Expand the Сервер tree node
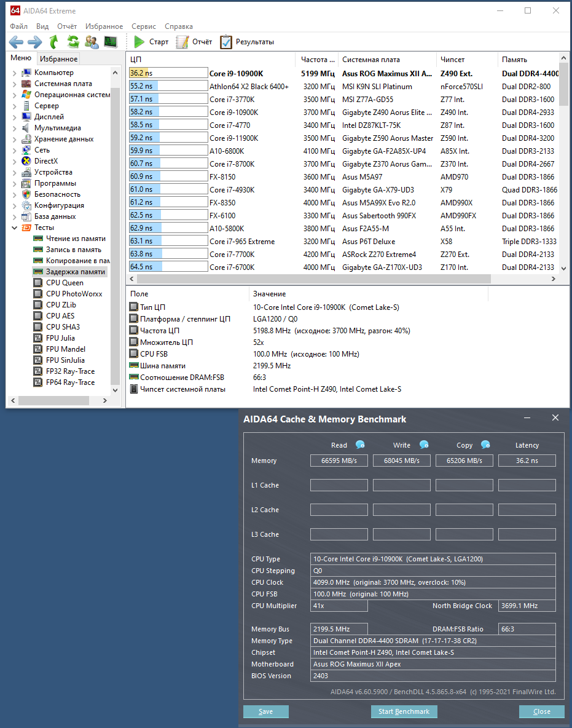The width and height of the screenshot is (572, 728). coord(14,106)
